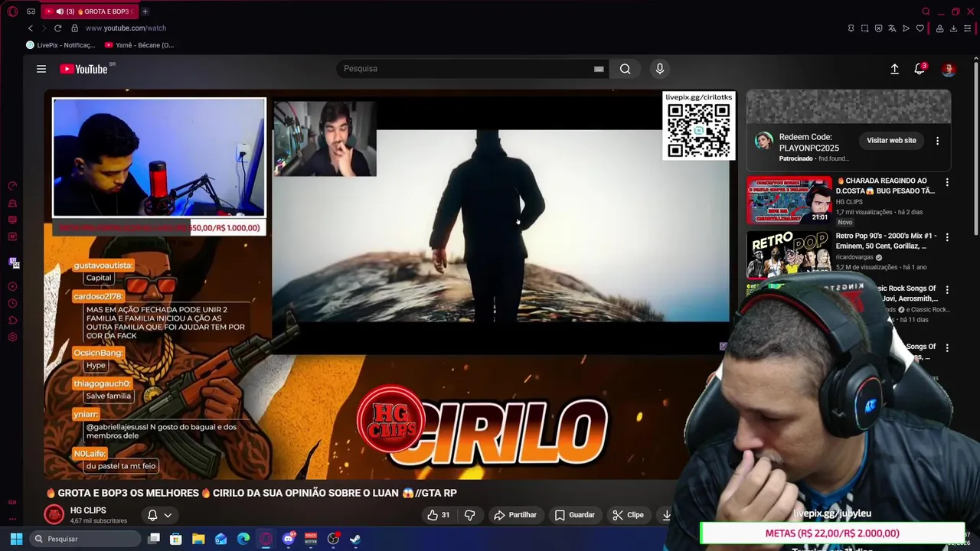Click the YouTube search magnifier button
This screenshot has height=551, width=980.
[626, 69]
